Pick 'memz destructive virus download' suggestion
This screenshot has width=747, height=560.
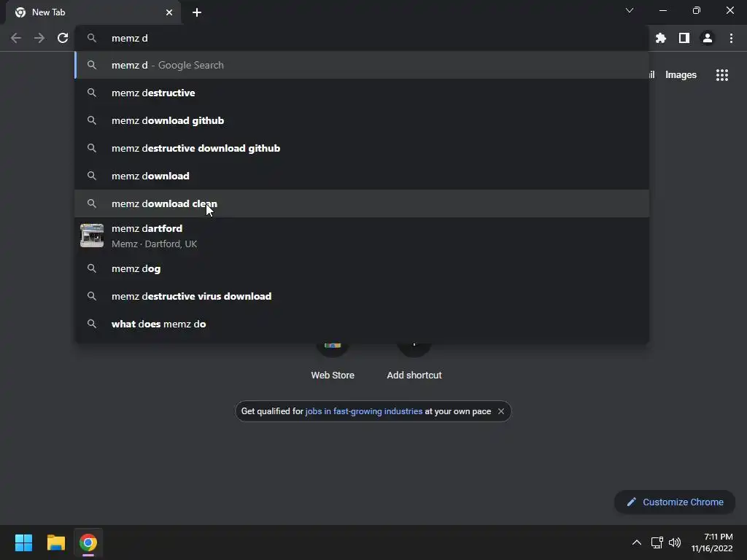point(362,296)
